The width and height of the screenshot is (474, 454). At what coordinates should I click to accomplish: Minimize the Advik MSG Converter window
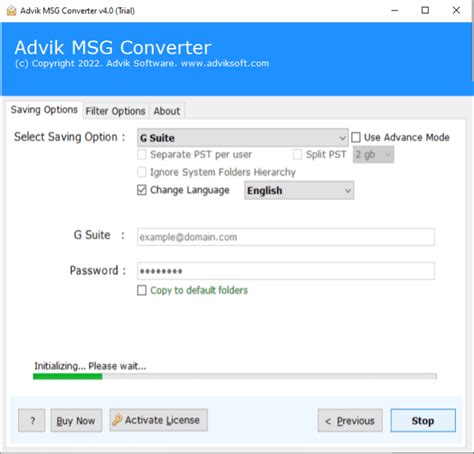click(395, 11)
